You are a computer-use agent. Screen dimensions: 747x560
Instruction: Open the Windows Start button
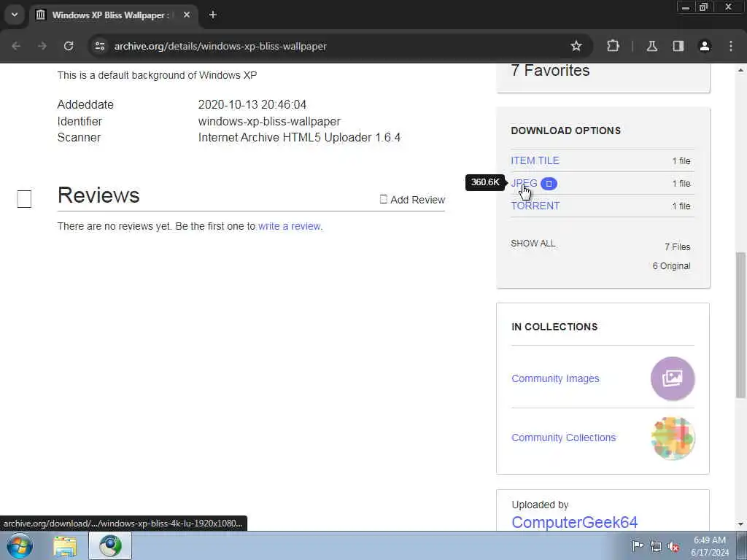[x=20, y=545]
